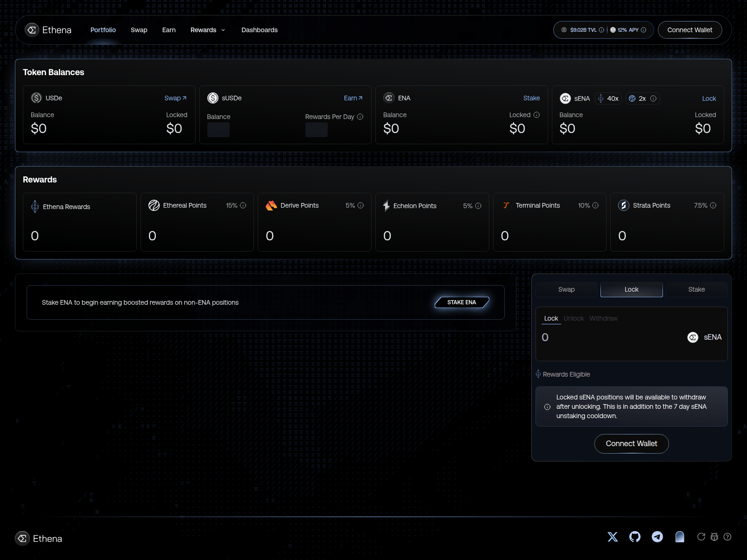Click the Ethena logo in the footer
The width and height of the screenshot is (747, 560).
pyautogui.click(x=39, y=539)
